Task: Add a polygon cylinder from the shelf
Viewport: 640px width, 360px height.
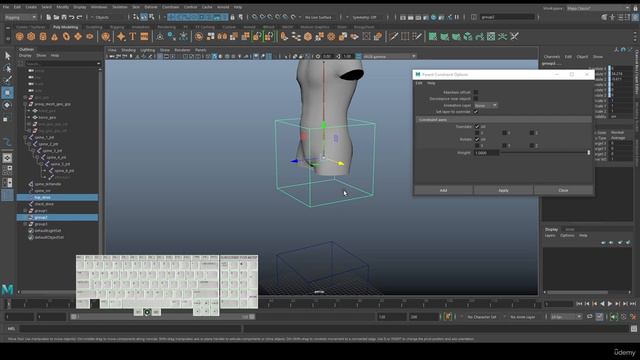Action: point(43,37)
